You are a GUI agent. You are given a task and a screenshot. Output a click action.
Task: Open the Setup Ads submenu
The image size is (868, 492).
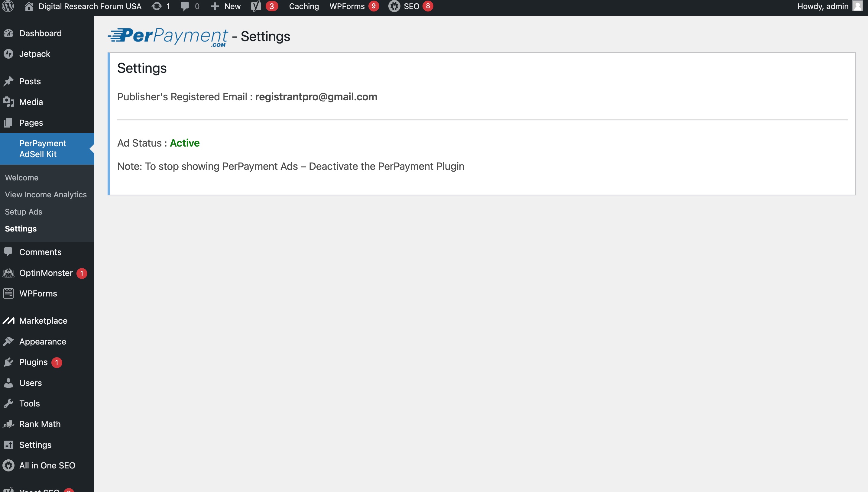pyautogui.click(x=23, y=212)
